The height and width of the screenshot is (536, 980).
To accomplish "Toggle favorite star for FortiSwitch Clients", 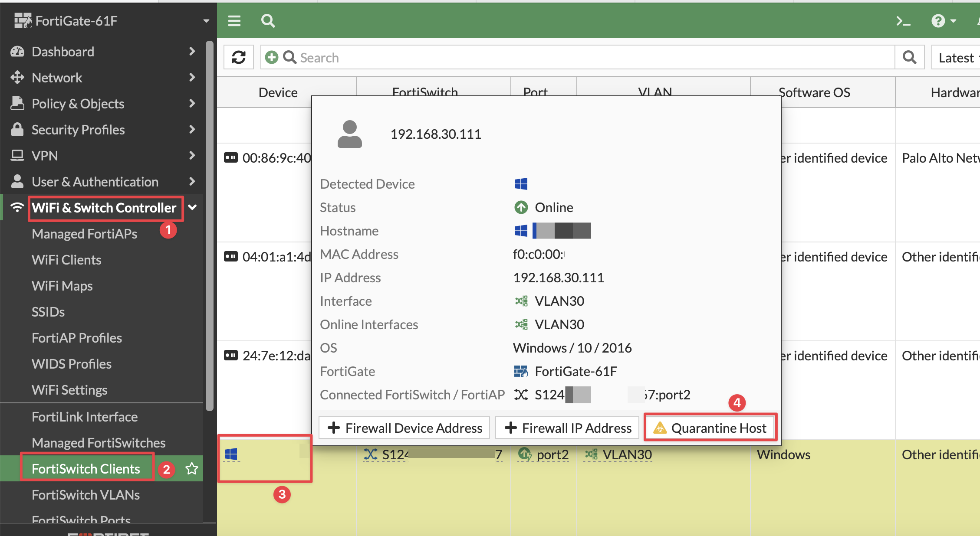I will (192, 468).
